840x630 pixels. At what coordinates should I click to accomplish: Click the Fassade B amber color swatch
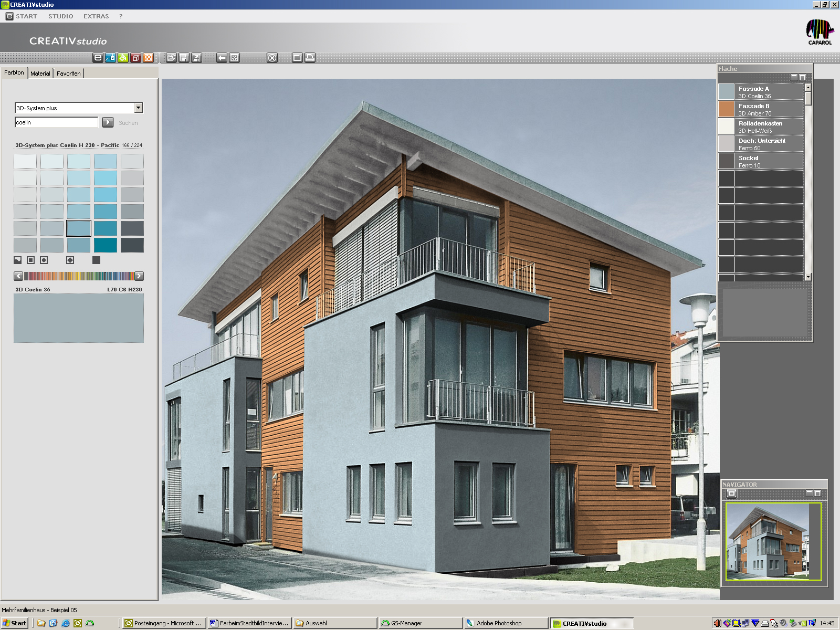coord(726,109)
